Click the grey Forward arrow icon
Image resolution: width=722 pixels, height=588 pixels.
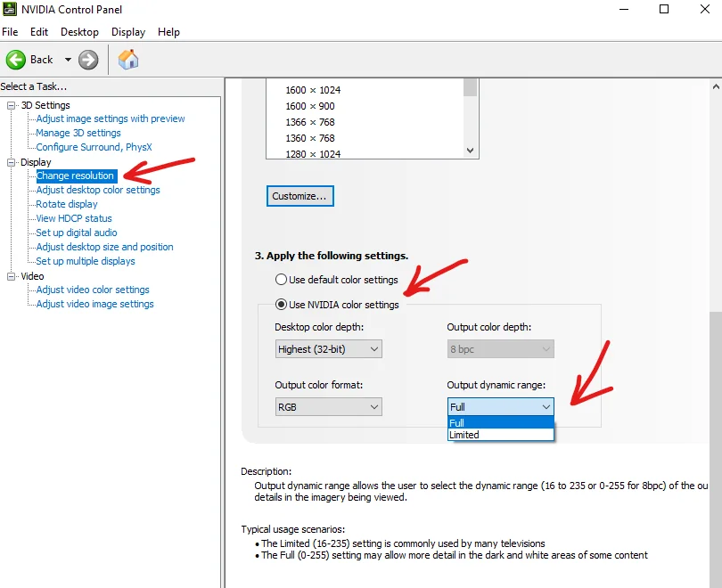[x=88, y=60]
